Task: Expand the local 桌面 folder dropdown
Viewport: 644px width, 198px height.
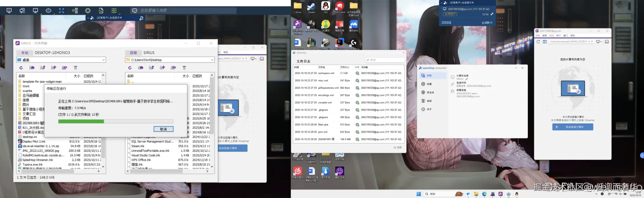Action: coord(103,60)
